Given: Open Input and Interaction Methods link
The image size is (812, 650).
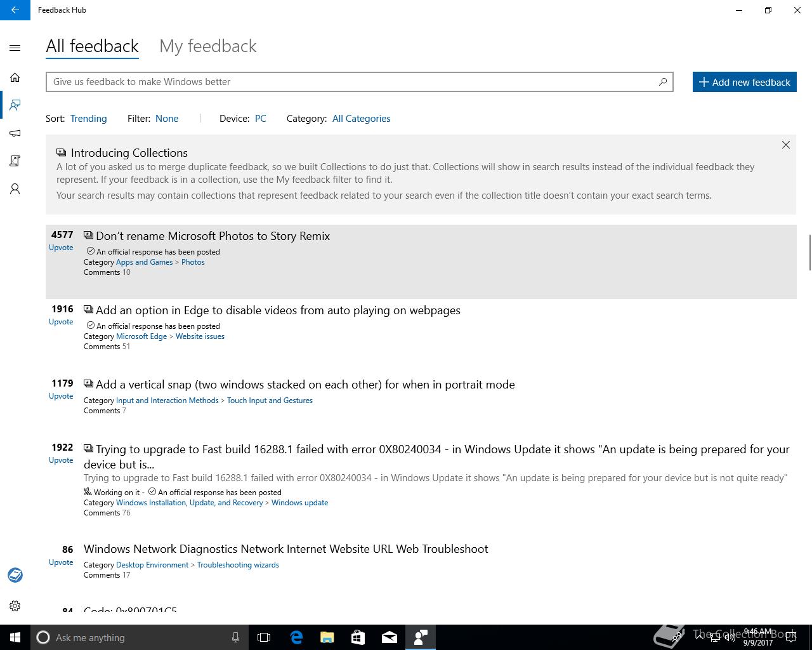Looking at the screenshot, I should pyautogui.click(x=167, y=401).
